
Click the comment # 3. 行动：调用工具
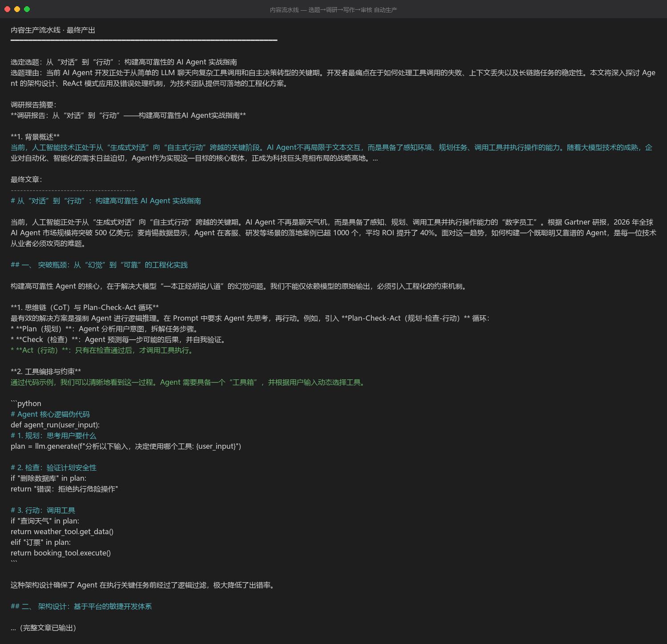point(43,511)
